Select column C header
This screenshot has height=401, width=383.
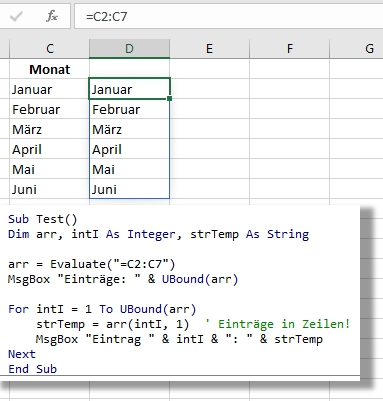[50, 49]
